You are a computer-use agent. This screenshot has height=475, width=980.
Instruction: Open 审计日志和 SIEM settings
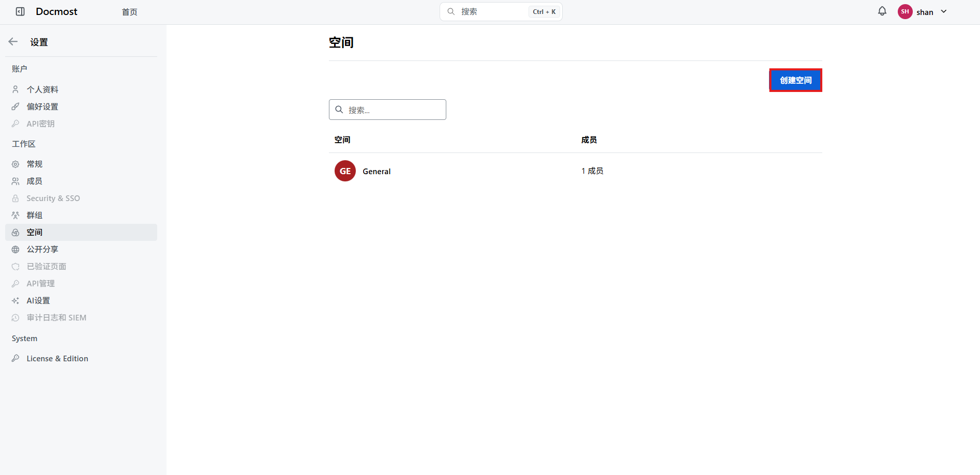81,317
